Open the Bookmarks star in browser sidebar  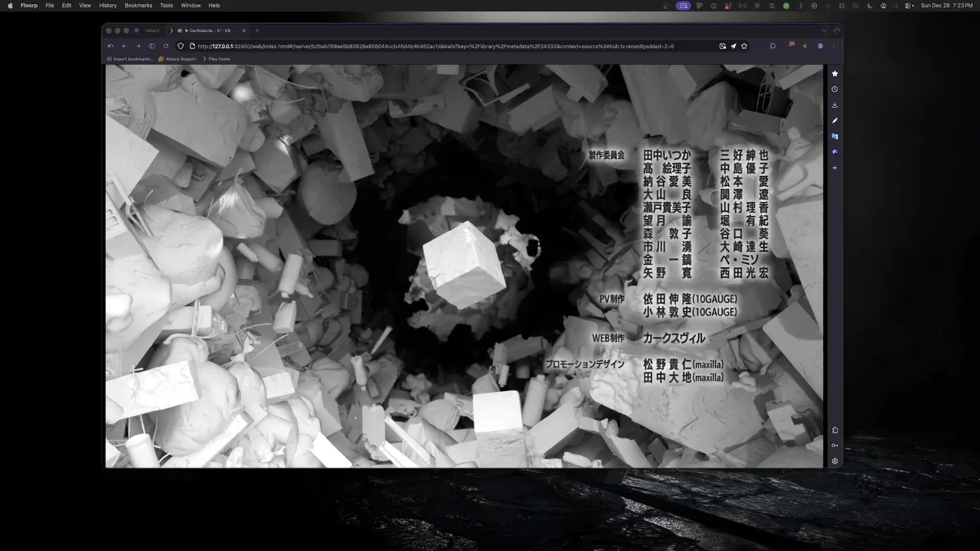(835, 73)
